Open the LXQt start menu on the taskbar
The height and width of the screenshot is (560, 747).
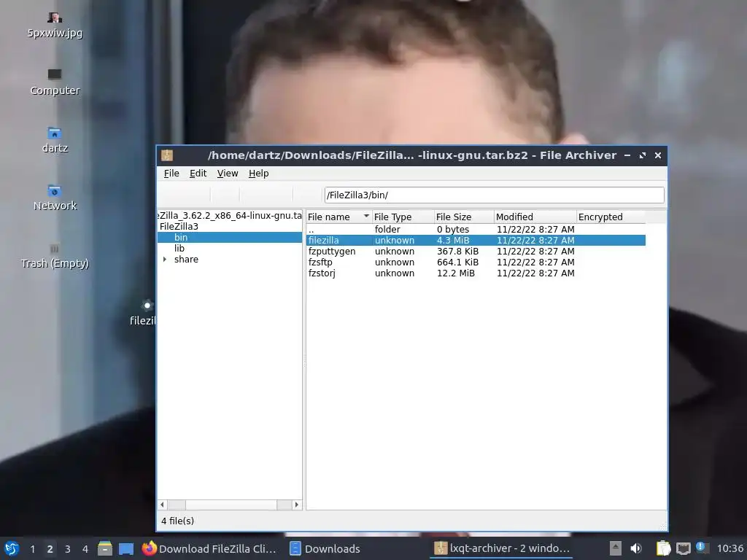tap(12, 548)
